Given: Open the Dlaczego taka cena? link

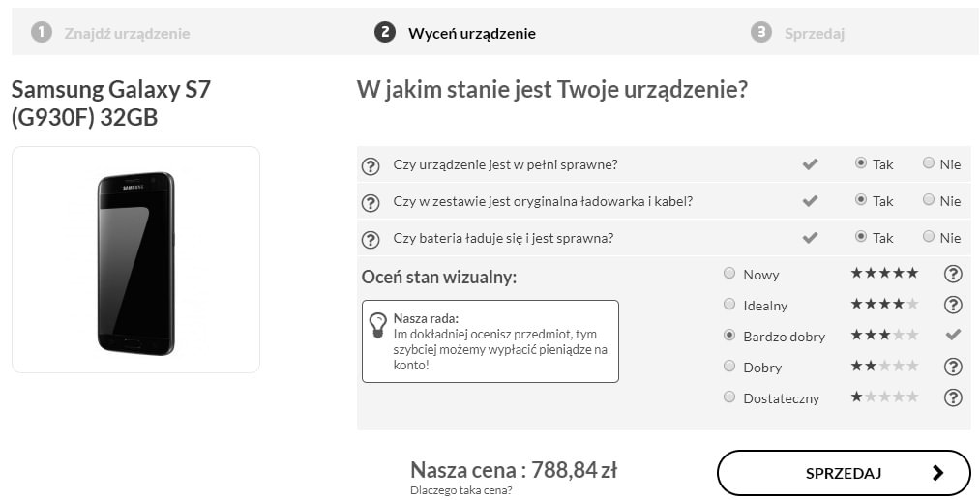Looking at the screenshot, I should [x=461, y=490].
